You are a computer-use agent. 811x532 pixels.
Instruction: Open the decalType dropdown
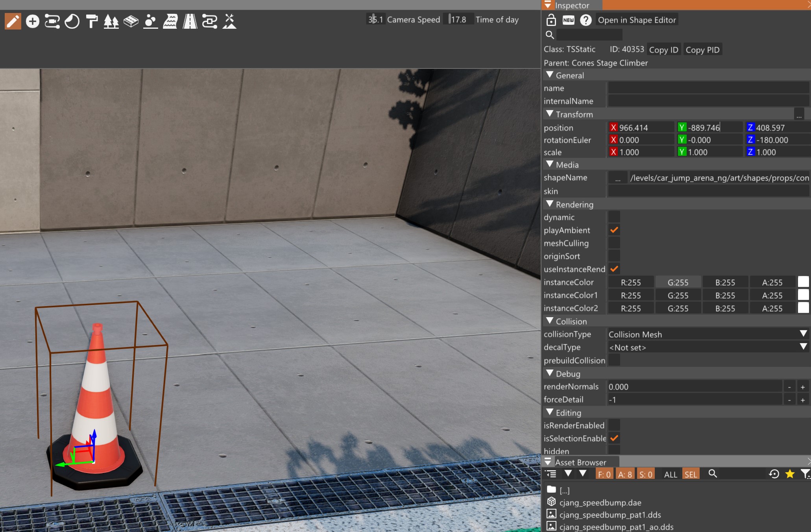pyautogui.click(x=707, y=347)
